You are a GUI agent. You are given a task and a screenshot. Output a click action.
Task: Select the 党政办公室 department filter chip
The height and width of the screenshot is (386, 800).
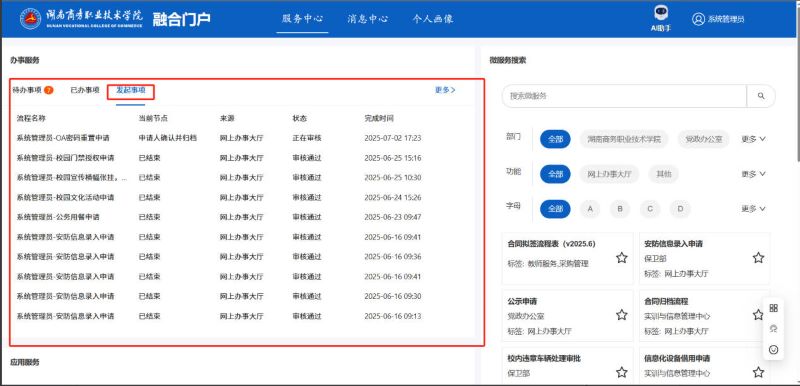click(704, 139)
